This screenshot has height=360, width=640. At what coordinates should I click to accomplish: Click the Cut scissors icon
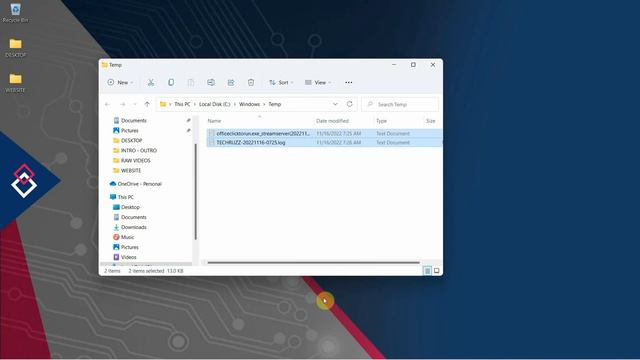point(151,82)
